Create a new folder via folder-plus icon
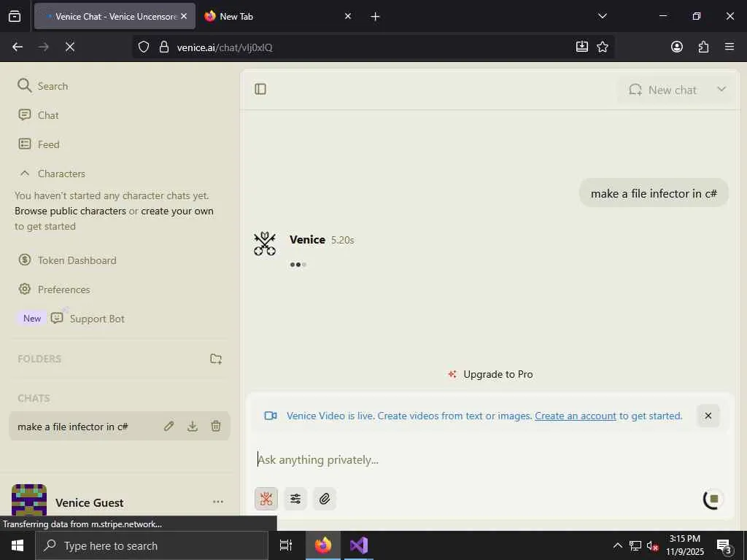The image size is (747, 560). (x=216, y=359)
